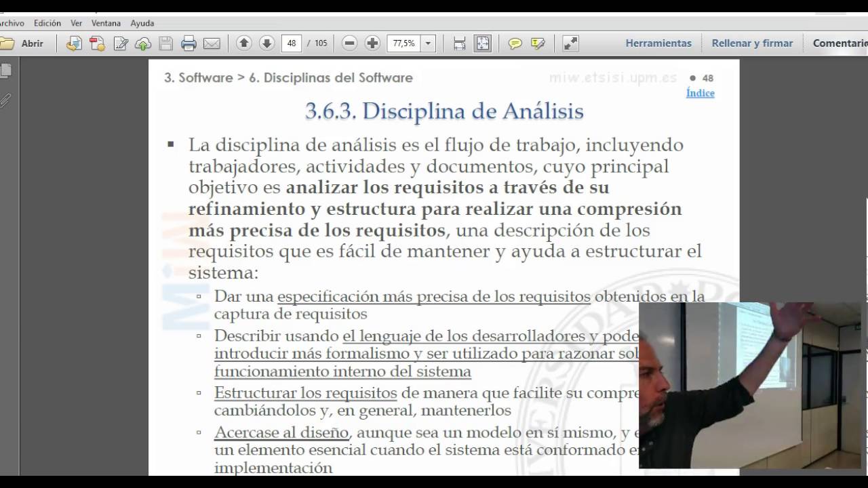Image resolution: width=868 pixels, height=488 pixels.
Task: Click the zoom percentage field 77,5%
Action: pyautogui.click(x=403, y=43)
